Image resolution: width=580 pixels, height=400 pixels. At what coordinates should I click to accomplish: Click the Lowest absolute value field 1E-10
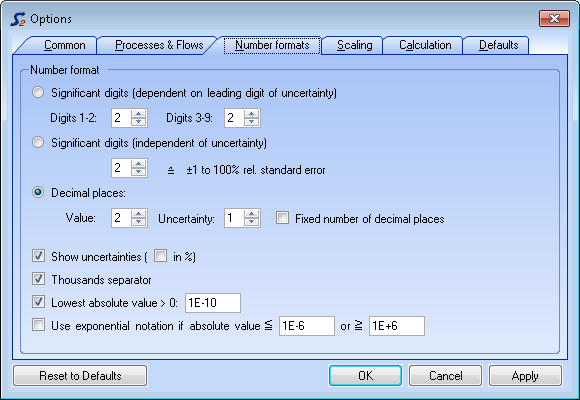[x=213, y=303]
